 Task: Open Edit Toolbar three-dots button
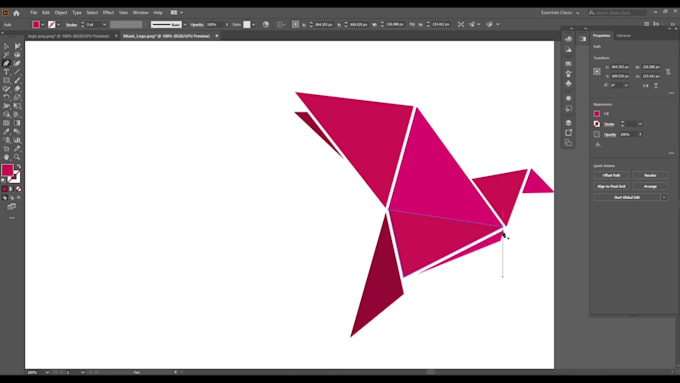pos(12,218)
